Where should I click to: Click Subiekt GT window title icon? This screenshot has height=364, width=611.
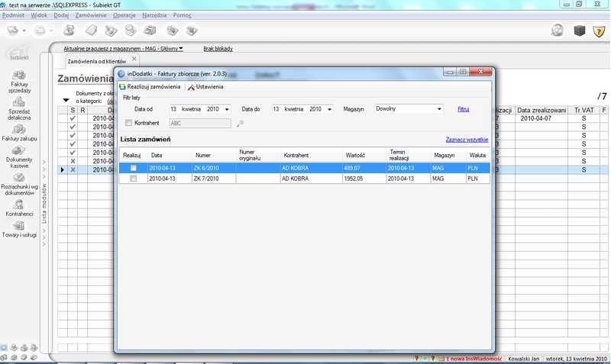click(3, 5)
